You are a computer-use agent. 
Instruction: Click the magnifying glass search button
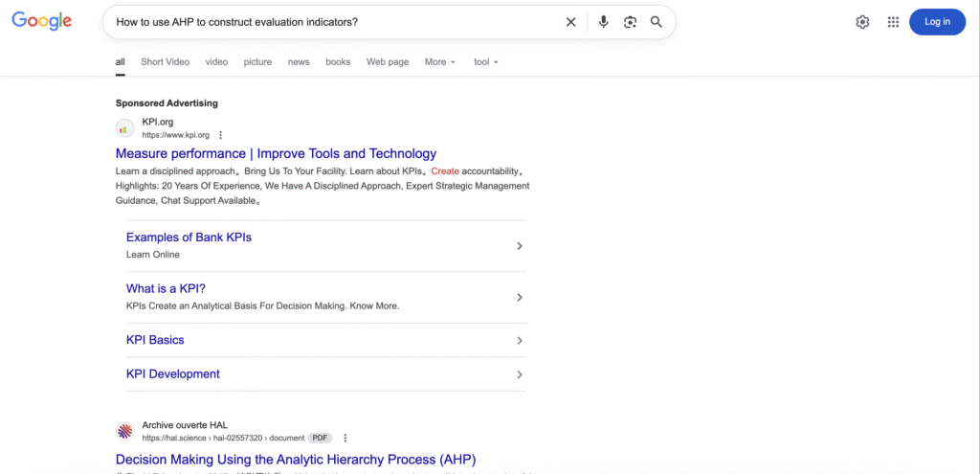coord(657,22)
